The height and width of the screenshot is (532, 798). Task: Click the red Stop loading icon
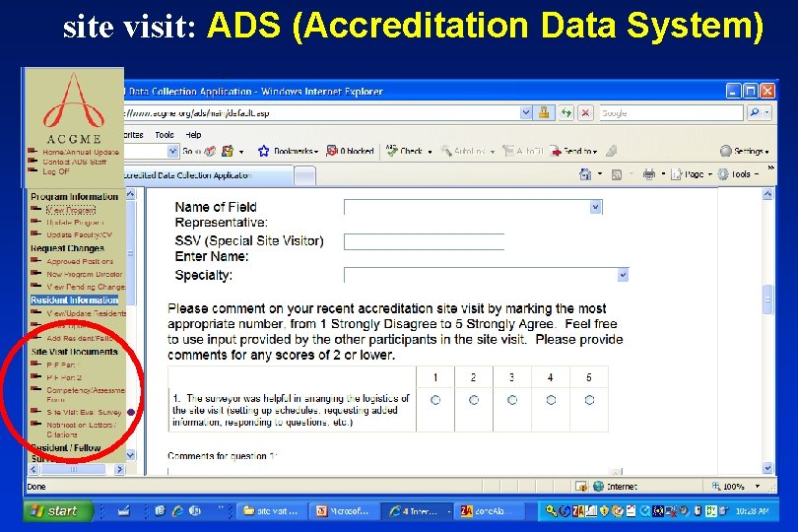click(585, 112)
